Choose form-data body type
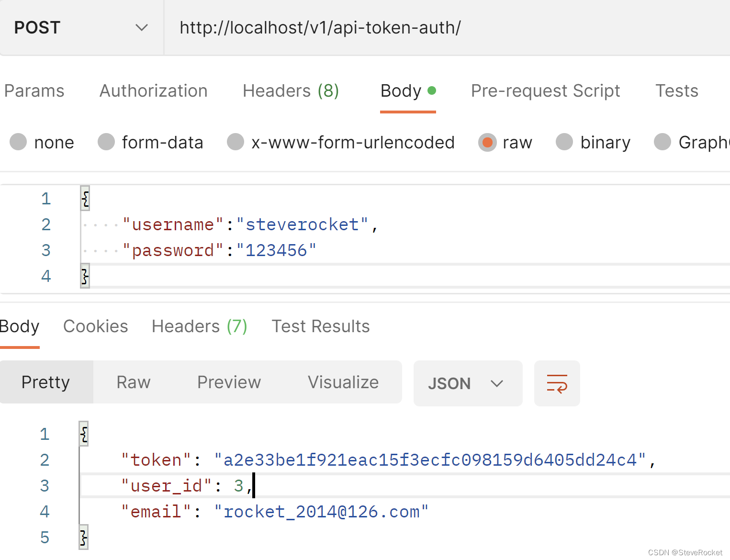730x560 pixels. pos(106,143)
